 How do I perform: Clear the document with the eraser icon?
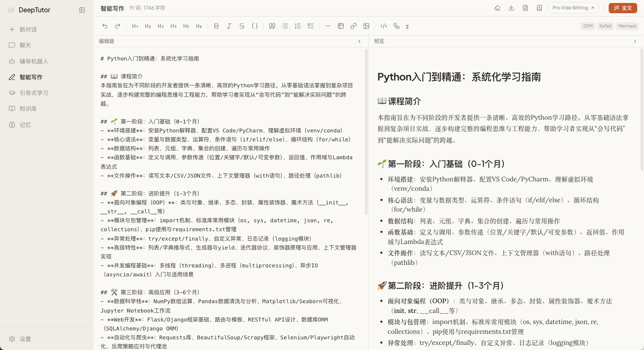[x=497, y=8]
